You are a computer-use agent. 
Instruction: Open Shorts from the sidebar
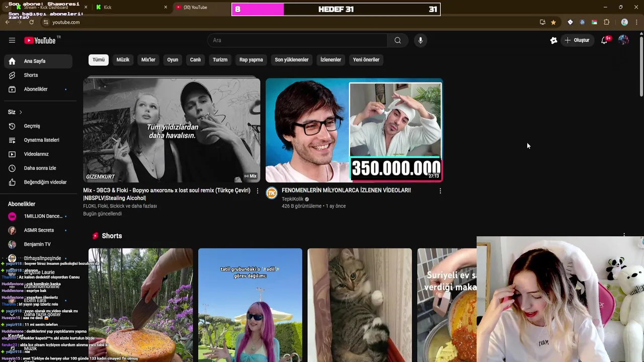[38, 75]
